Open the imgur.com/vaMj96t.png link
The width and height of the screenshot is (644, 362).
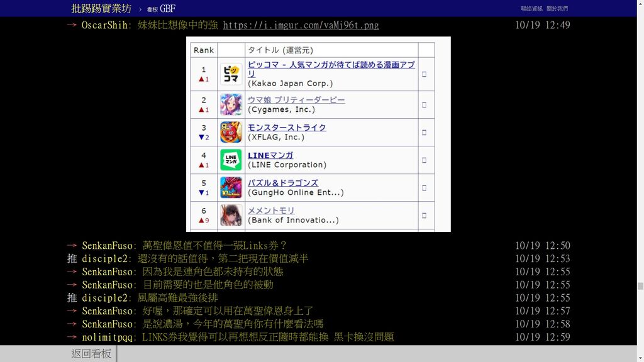click(x=301, y=25)
